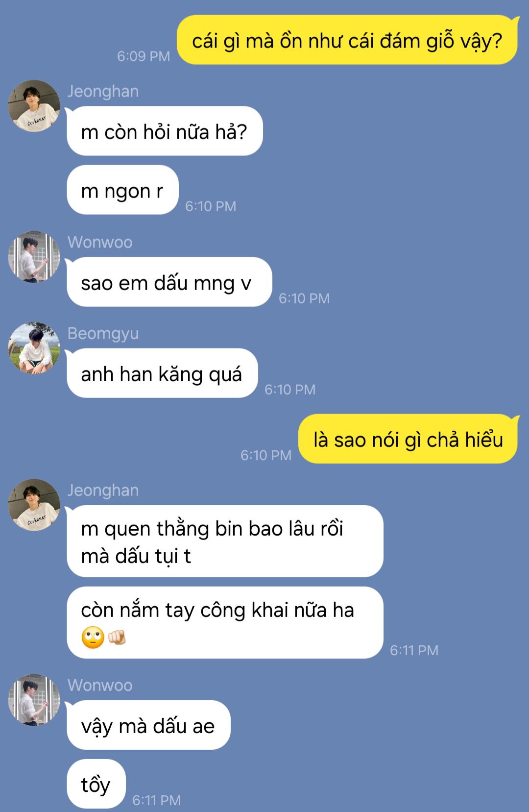Screen dimensions: 529x812
Task: Select the 'sao em dấu mng v' bubble
Action: click(169, 282)
